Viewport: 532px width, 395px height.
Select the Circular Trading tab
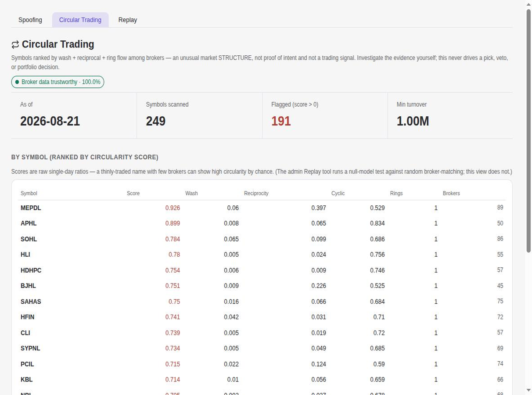pos(80,20)
